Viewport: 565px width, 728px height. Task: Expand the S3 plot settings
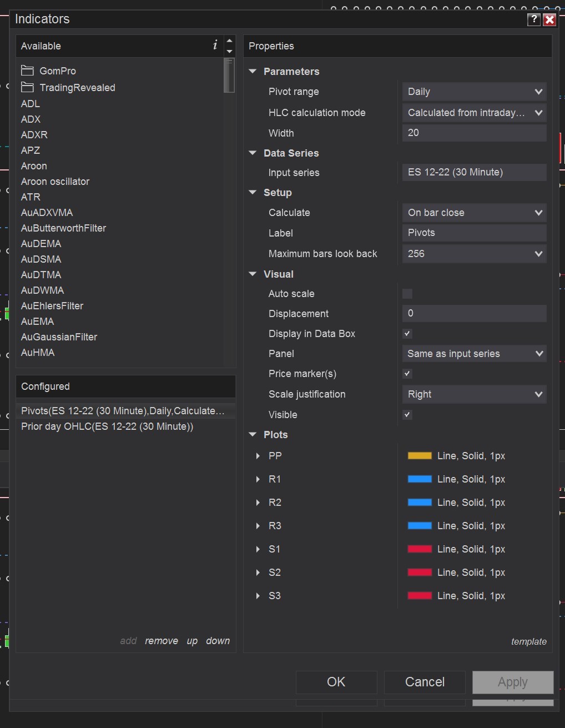258,596
